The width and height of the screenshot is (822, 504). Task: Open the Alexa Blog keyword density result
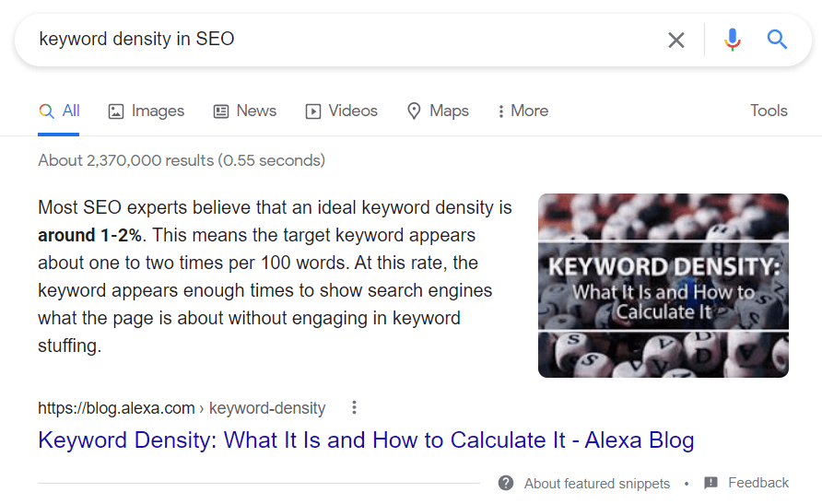[366, 440]
